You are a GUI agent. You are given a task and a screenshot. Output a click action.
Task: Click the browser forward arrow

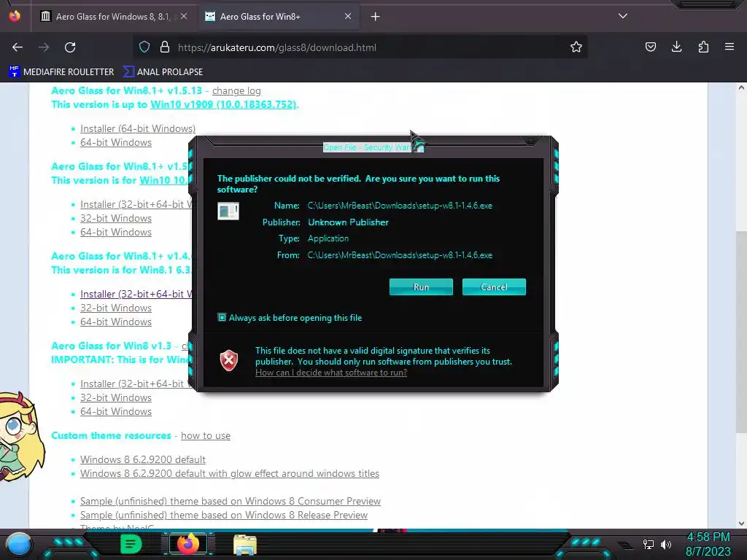[44, 47]
